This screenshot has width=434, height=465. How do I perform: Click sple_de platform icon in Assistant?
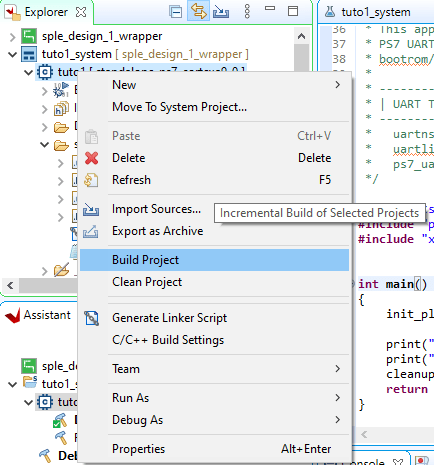[x=29, y=366]
